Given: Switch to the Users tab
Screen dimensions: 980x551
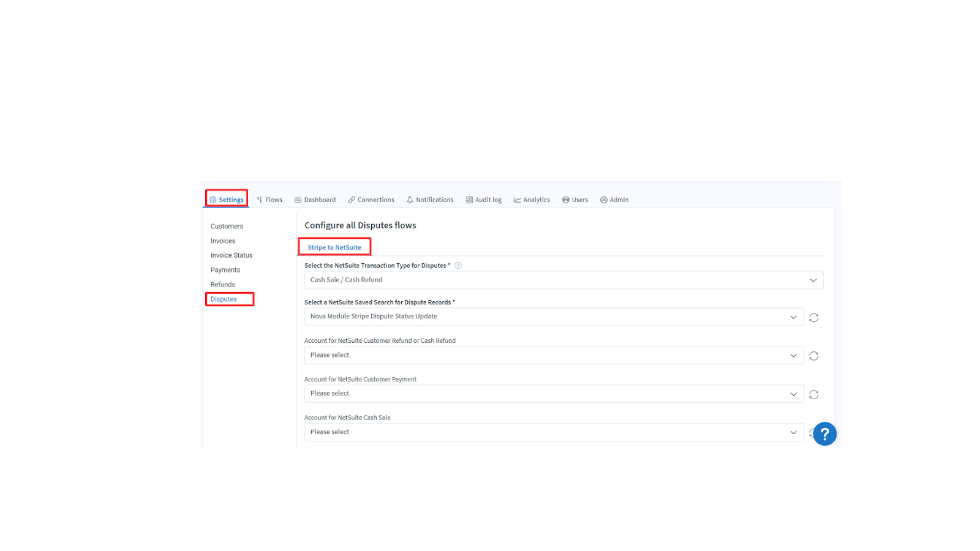Looking at the screenshot, I should [575, 200].
